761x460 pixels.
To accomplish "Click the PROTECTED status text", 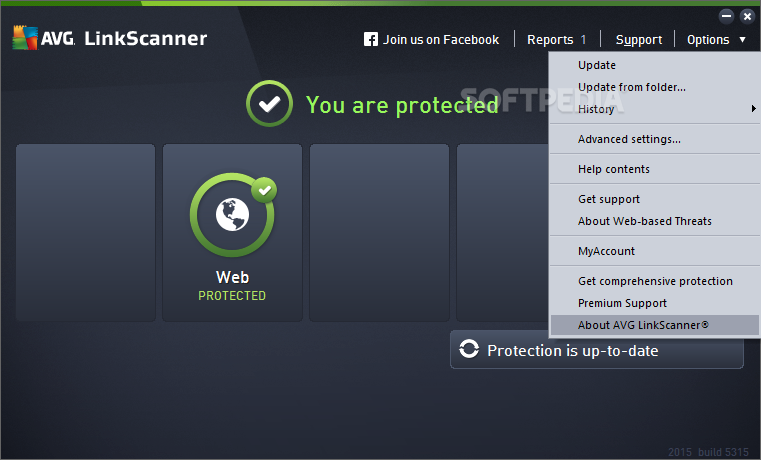I will pyautogui.click(x=232, y=296).
